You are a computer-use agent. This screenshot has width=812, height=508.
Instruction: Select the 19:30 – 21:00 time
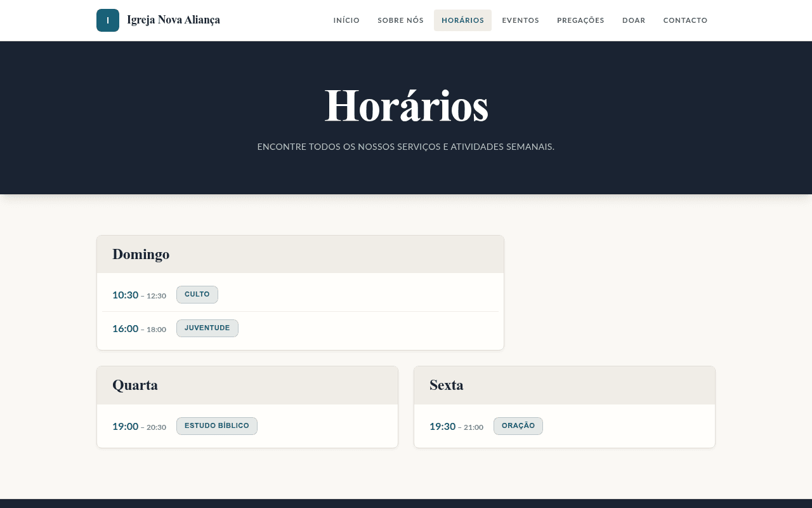click(456, 427)
